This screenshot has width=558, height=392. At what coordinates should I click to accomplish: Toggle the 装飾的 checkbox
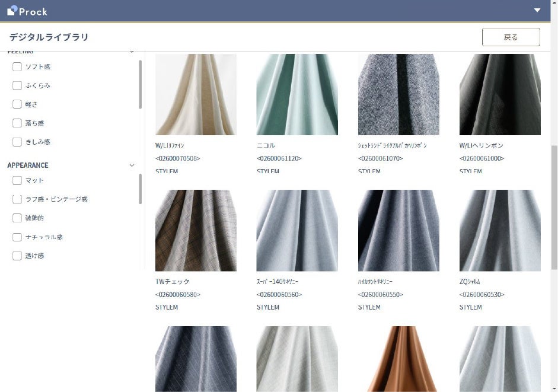point(17,218)
